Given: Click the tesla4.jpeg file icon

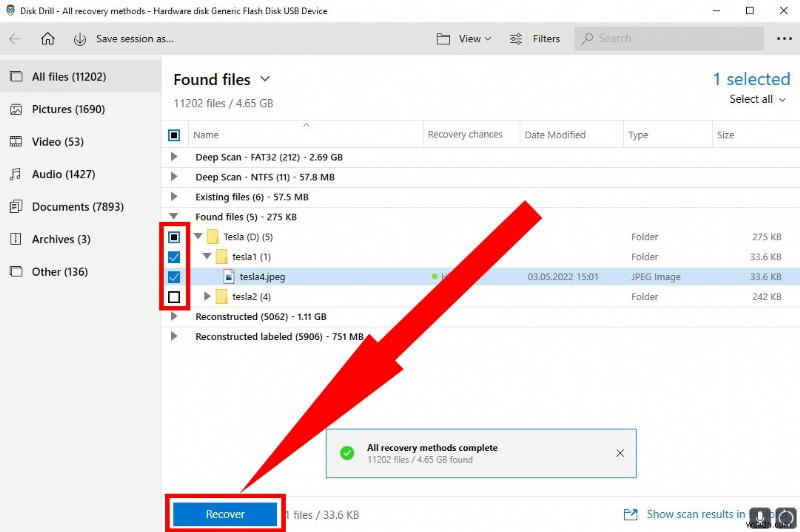Looking at the screenshot, I should [x=229, y=277].
